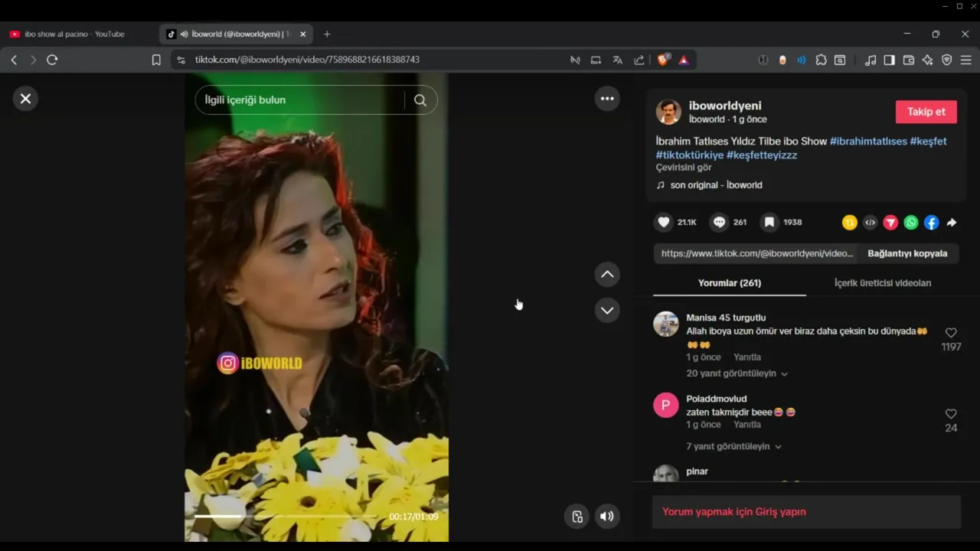Switch to Yorumlar (261) tab
Screen dimensions: 980x551
click(x=730, y=283)
